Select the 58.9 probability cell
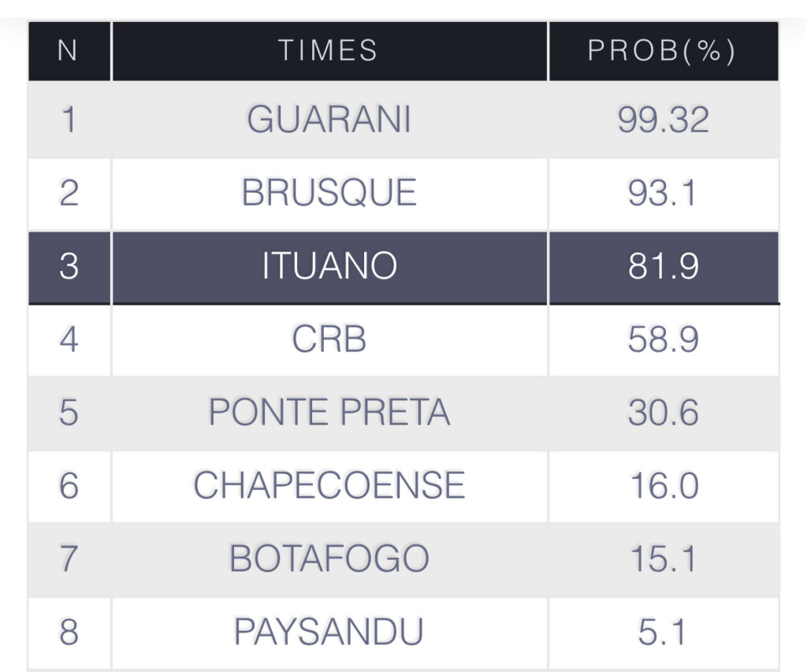The image size is (807, 672). (x=663, y=340)
